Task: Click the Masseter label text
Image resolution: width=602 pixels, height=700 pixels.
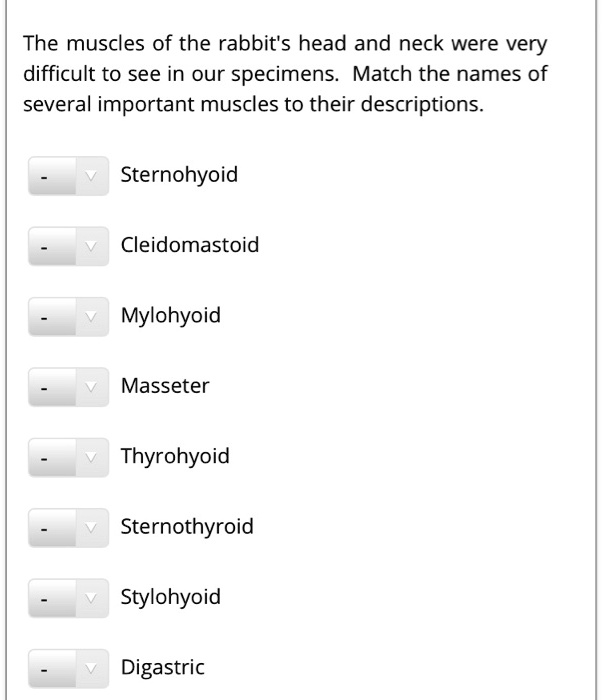Action: [165, 386]
